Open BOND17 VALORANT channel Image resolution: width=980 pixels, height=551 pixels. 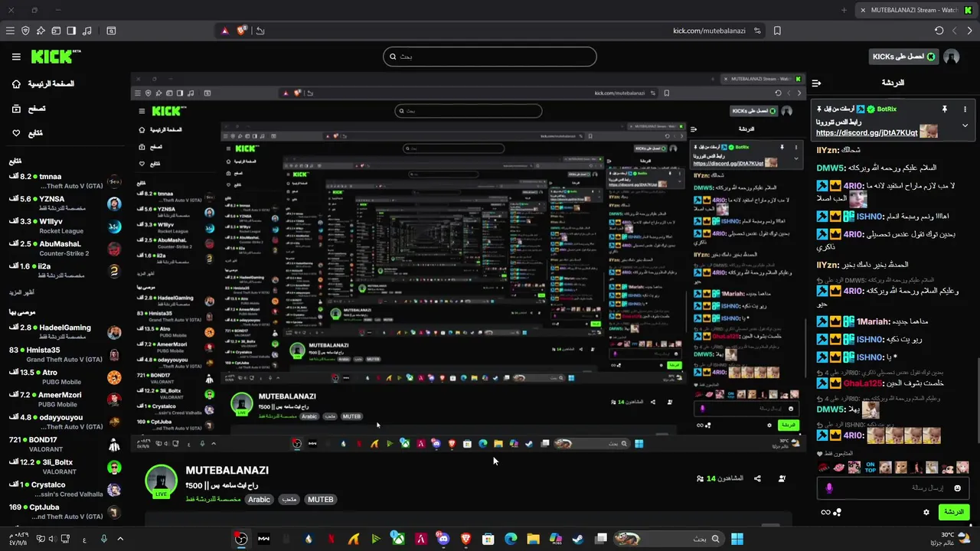pos(65,445)
